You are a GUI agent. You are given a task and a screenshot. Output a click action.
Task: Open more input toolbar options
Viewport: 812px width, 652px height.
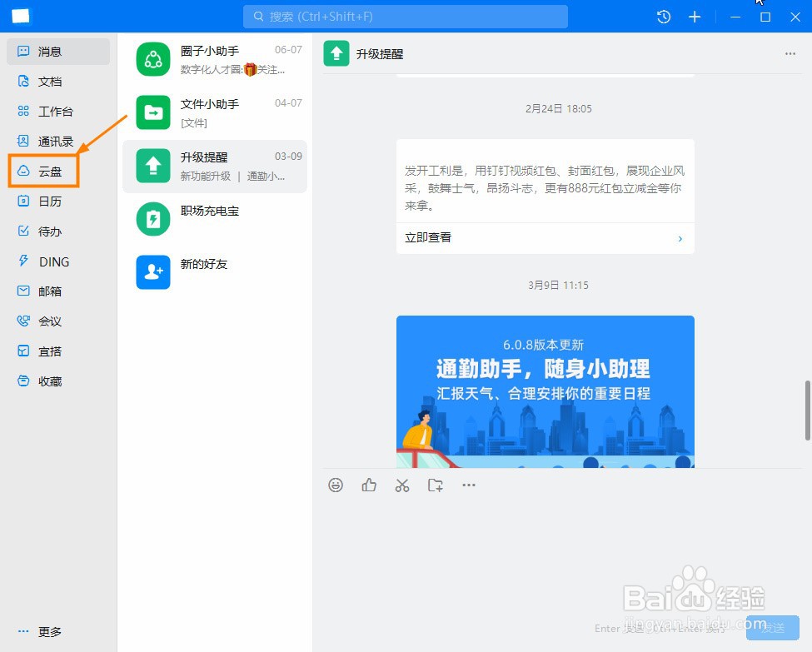[x=469, y=485]
